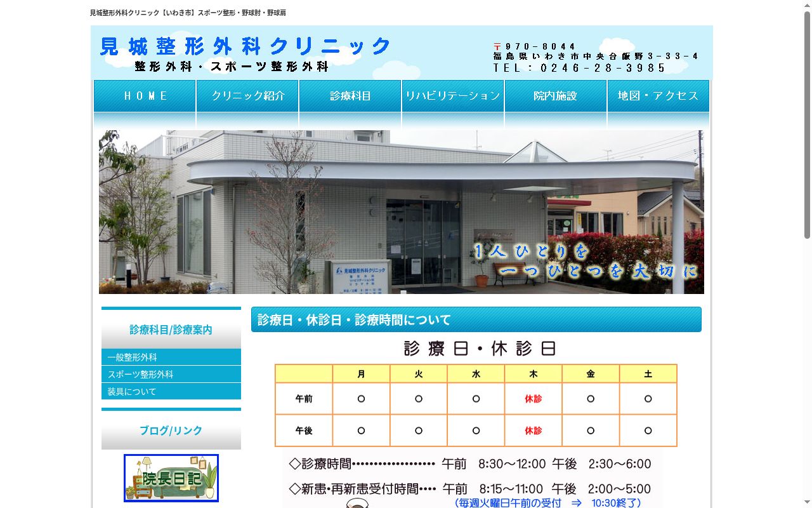Click the 毎週火曜日午前の受付 note
This screenshot has width=812, height=508.
[548, 503]
